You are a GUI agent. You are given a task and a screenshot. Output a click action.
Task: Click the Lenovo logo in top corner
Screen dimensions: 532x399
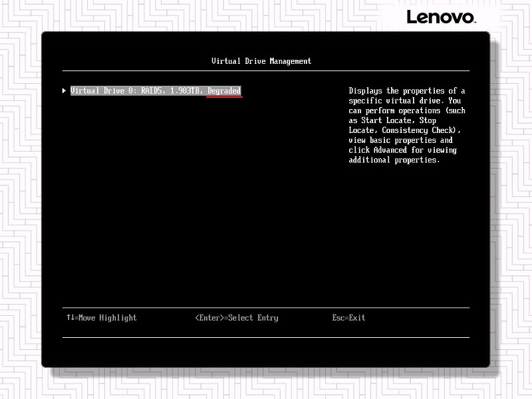pos(440,17)
